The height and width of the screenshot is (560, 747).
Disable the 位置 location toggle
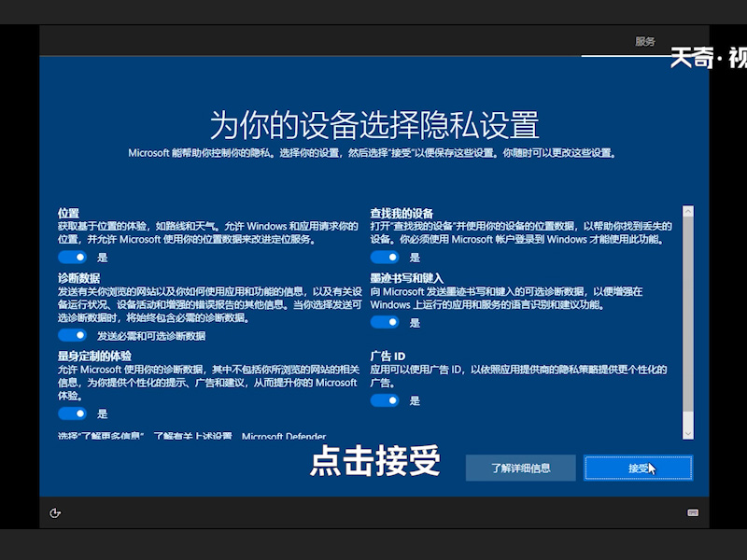72,257
